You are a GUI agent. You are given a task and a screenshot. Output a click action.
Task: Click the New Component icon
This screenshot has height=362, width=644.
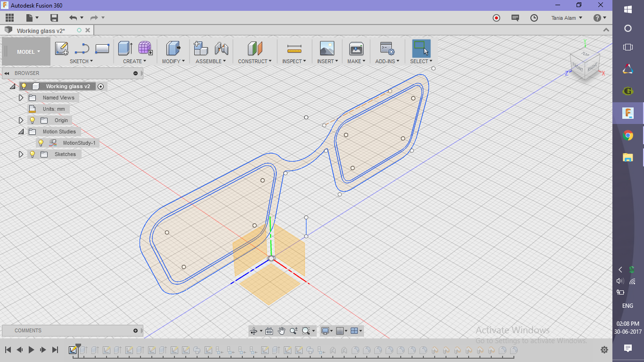[x=201, y=48]
